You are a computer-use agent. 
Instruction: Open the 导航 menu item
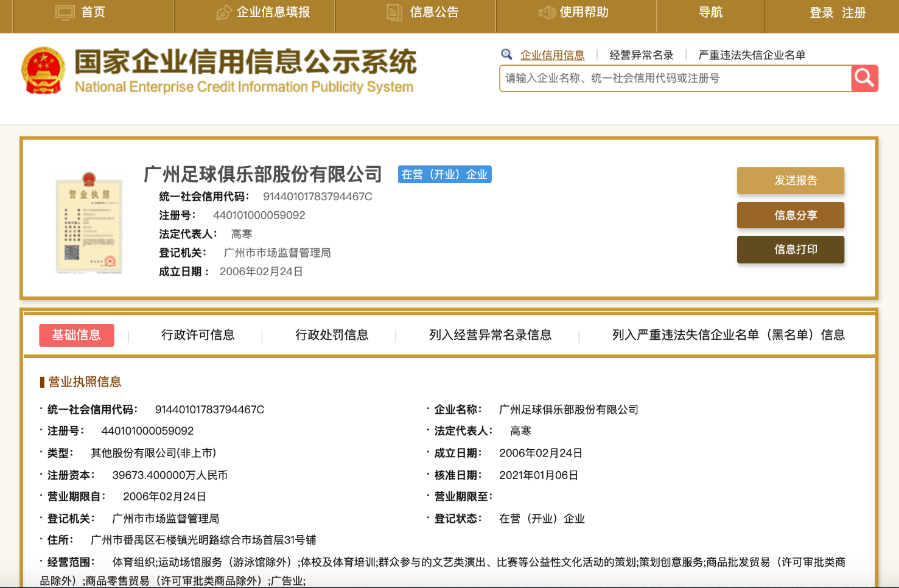[x=710, y=12]
